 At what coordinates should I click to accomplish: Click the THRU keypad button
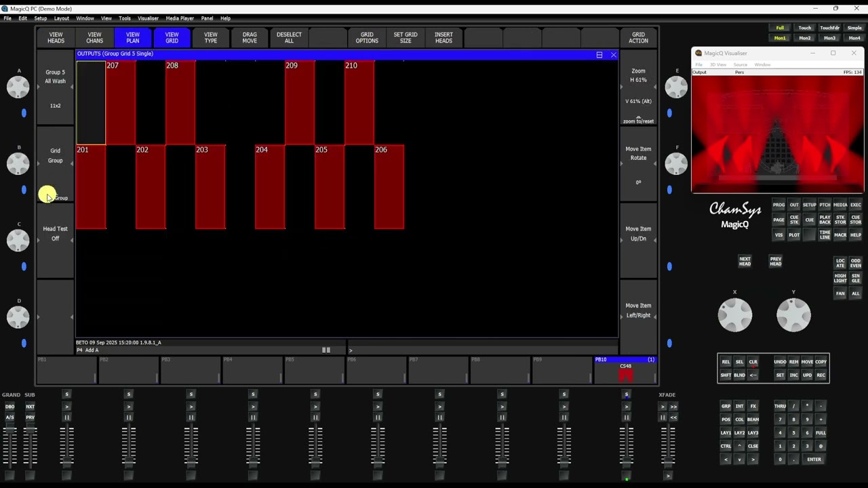point(780,406)
